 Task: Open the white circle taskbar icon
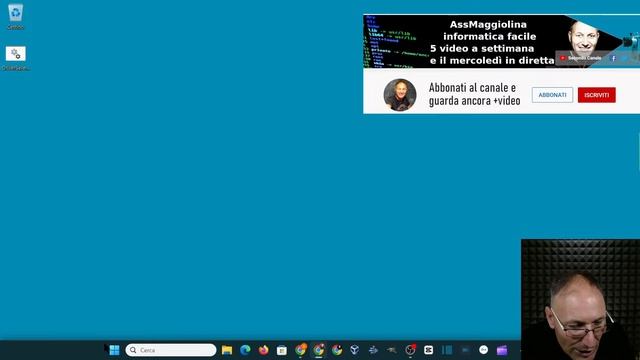coord(484,350)
